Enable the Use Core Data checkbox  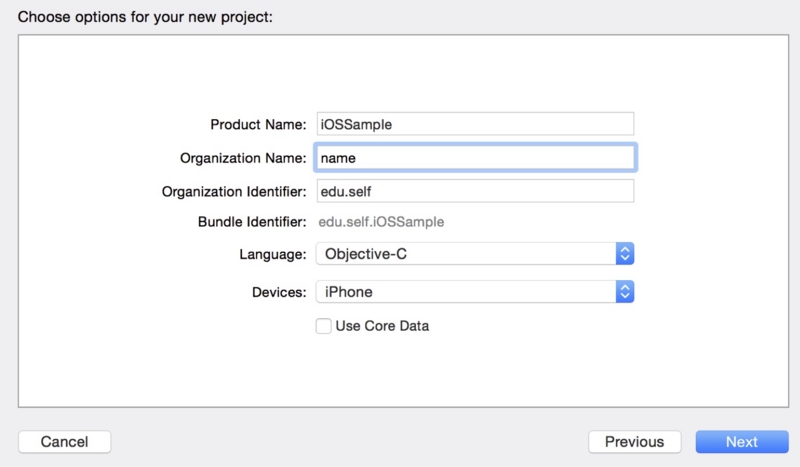324,326
